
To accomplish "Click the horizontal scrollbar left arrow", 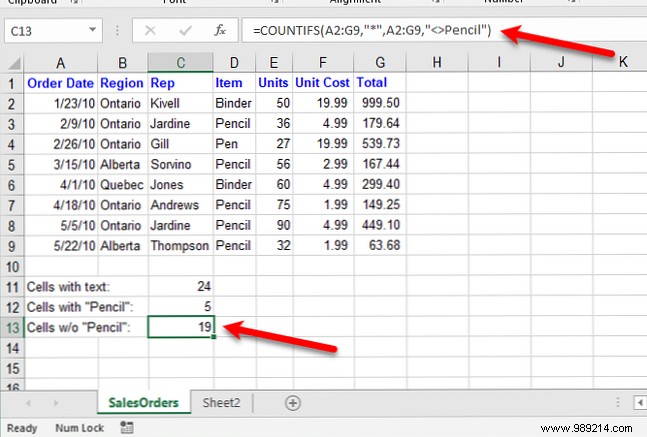I will pyautogui.click(x=640, y=402).
